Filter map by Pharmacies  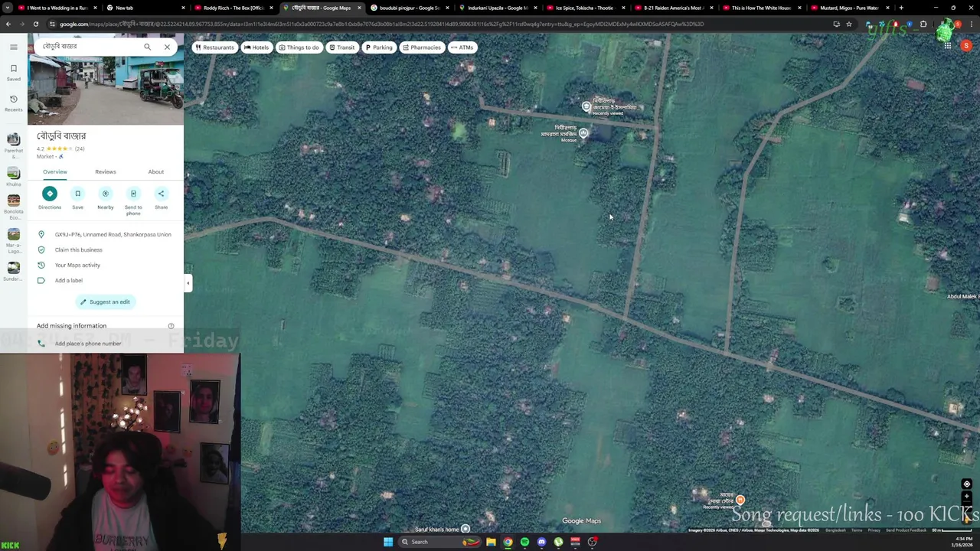coord(422,47)
